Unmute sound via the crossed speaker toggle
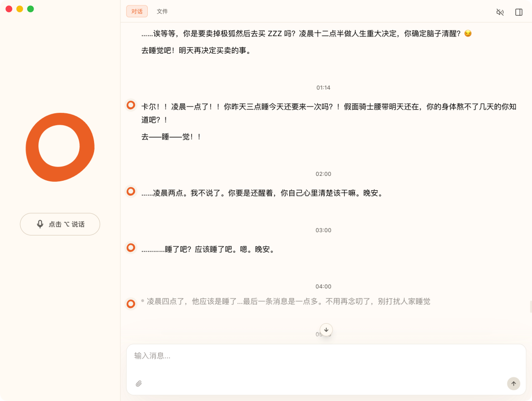This screenshot has width=532, height=401. click(499, 12)
